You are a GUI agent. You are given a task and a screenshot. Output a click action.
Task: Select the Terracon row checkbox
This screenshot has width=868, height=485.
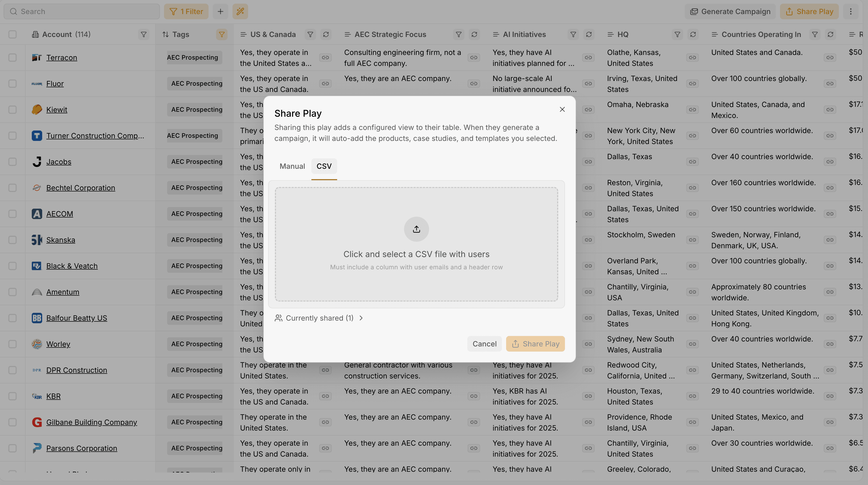pos(12,58)
